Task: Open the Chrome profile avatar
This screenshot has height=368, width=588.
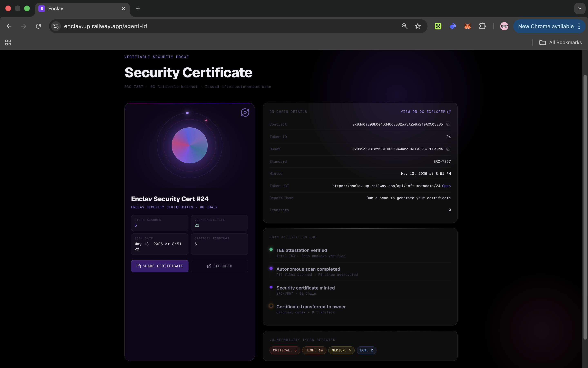Action: (504, 26)
